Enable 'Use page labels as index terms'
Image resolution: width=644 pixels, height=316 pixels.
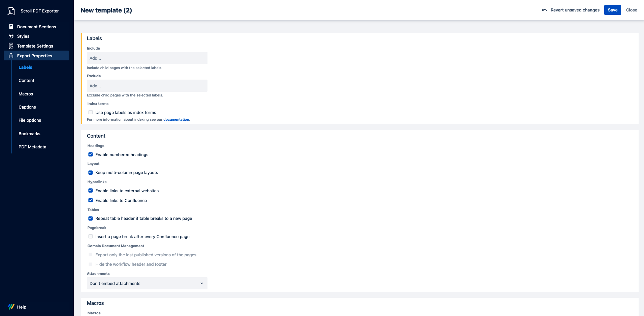(x=91, y=112)
